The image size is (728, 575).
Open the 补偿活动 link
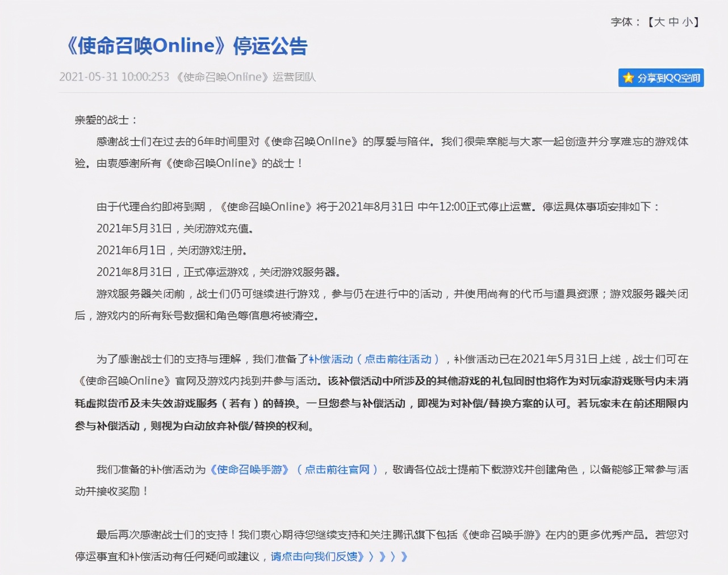click(x=330, y=359)
